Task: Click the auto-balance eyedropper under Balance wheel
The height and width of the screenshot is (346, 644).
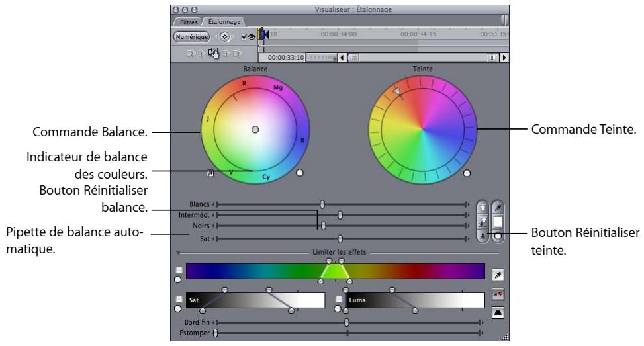Action: [210, 173]
